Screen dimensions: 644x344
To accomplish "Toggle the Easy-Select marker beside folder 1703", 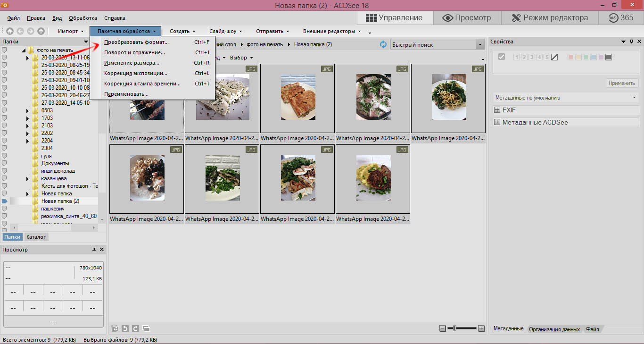I will click(x=5, y=118).
